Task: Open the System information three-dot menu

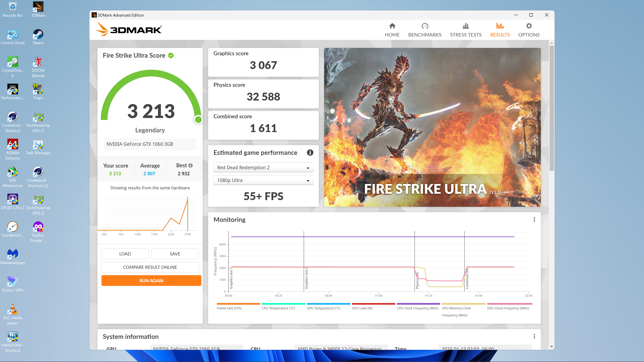Action: pyautogui.click(x=534, y=337)
